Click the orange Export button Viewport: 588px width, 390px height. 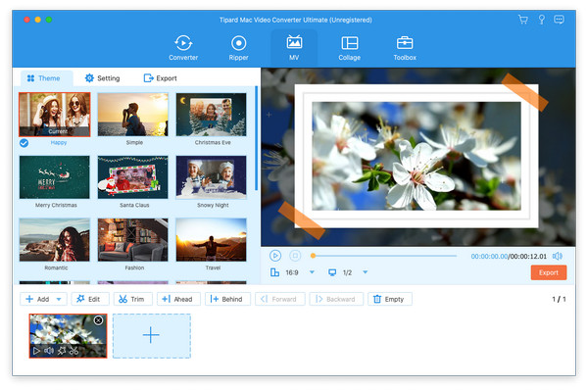click(x=549, y=272)
